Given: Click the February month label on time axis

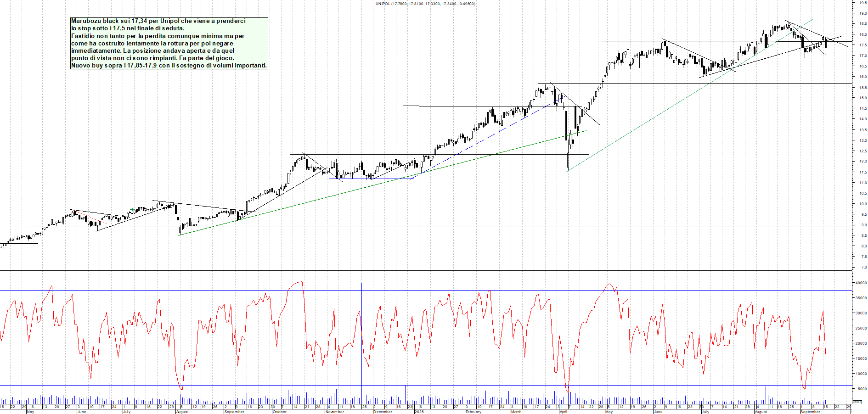Looking at the screenshot, I should pos(473,412).
